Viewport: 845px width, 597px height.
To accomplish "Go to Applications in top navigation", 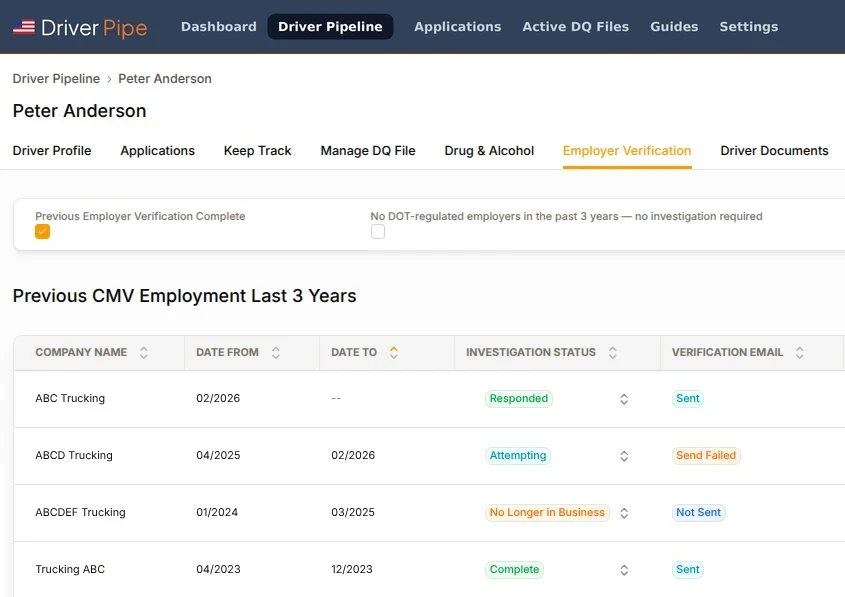I will click(458, 26).
